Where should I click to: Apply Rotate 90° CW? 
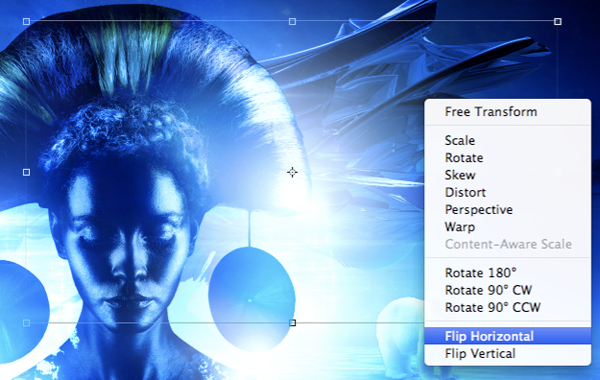click(507, 290)
